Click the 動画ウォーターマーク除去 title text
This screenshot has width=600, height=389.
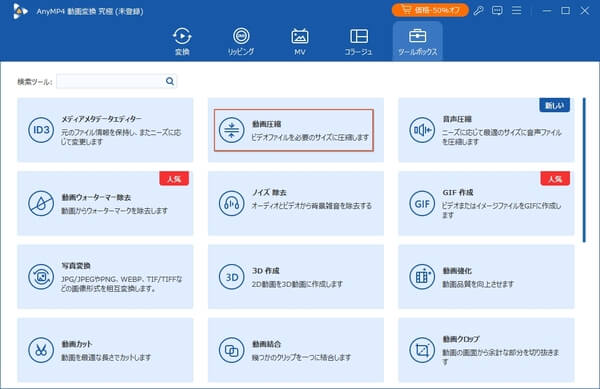tap(96, 197)
